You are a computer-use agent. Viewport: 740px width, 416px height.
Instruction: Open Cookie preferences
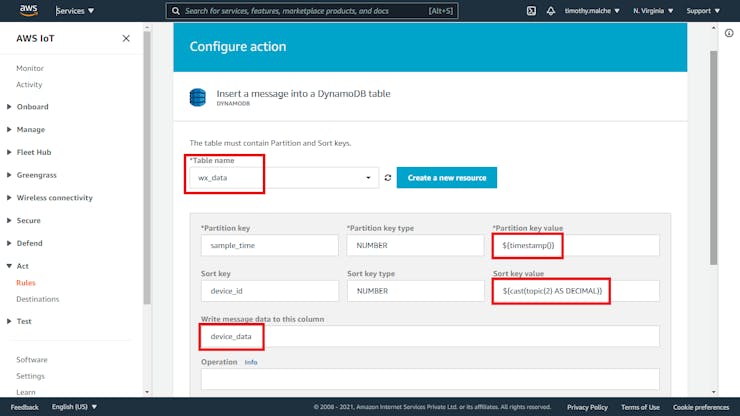(x=701, y=407)
